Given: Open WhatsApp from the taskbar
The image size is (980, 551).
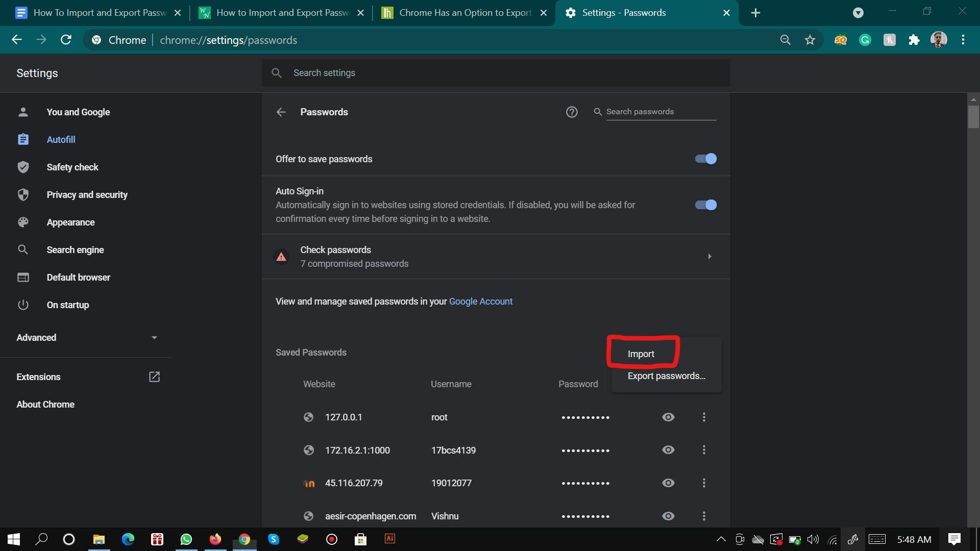Looking at the screenshot, I should click(186, 539).
